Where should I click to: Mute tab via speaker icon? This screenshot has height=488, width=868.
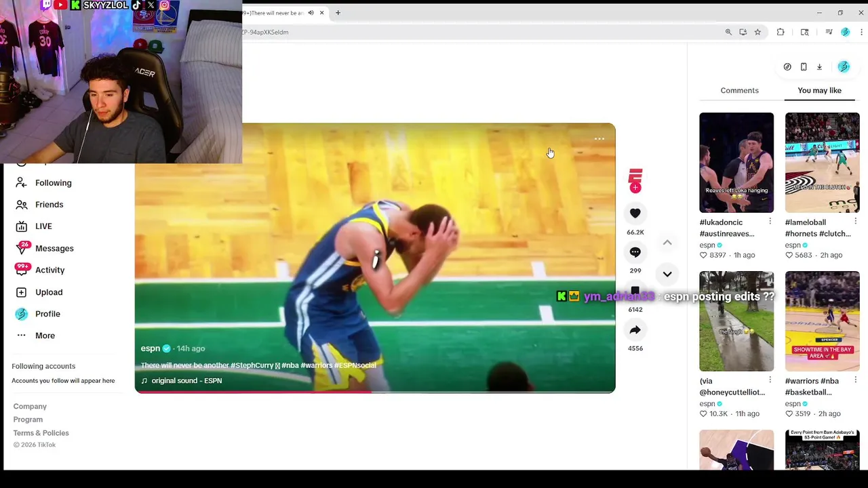[x=311, y=13]
